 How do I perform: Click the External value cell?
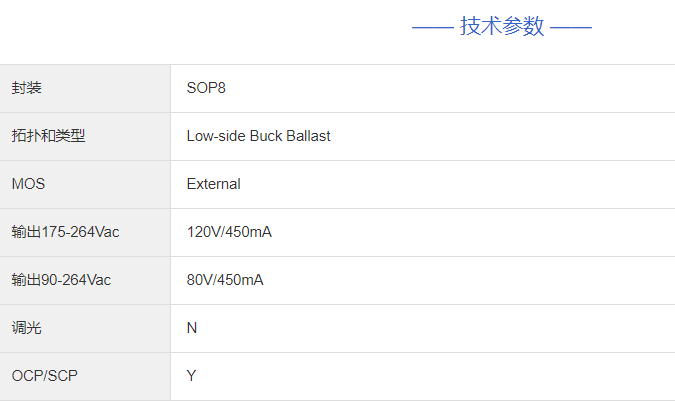[x=213, y=184]
